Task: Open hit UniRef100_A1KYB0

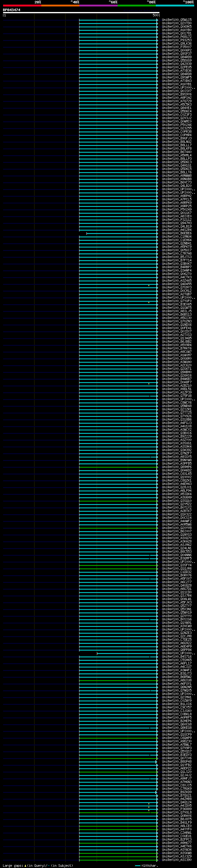Action: pyautogui.click(x=177, y=30)
